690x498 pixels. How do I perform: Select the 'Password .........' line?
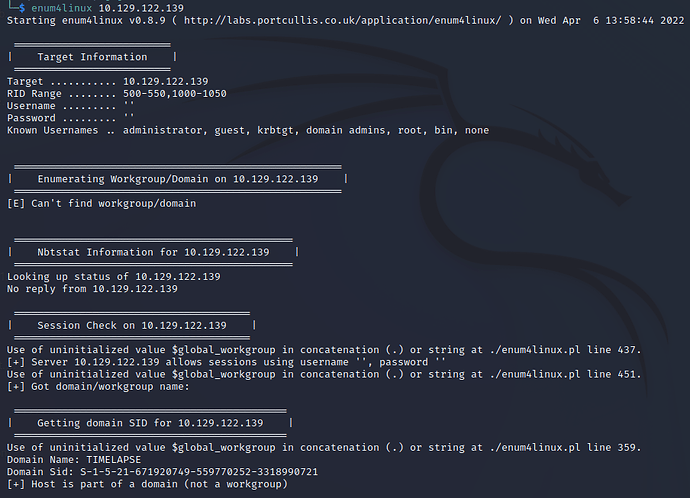[x=70, y=118]
